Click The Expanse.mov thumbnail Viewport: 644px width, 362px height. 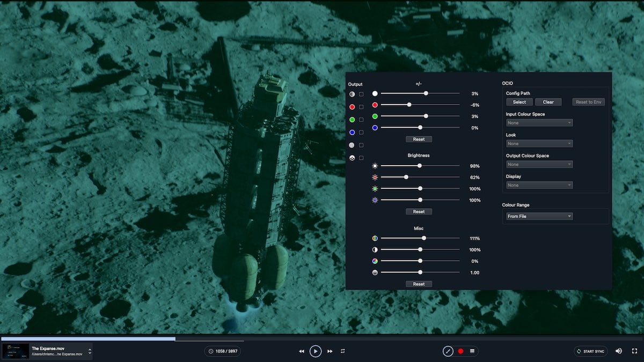pyautogui.click(x=14, y=351)
